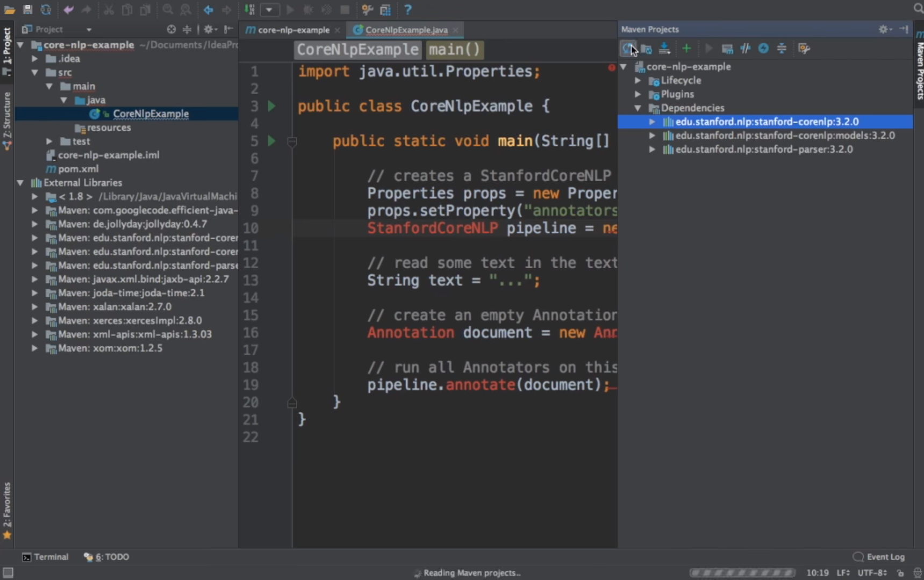Toggle the Maven Projects side tab
The width and height of the screenshot is (924, 580).
[919, 66]
